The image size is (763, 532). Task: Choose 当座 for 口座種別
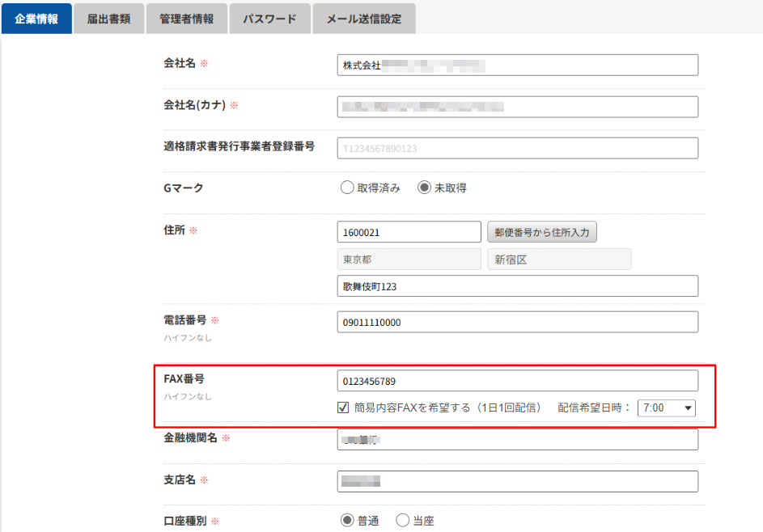pos(403,521)
